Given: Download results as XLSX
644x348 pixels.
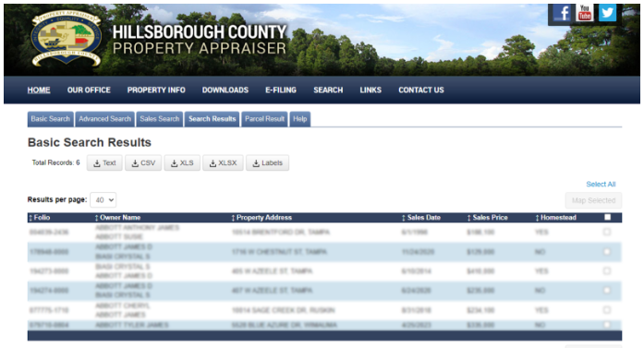Looking at the screenshot, I should [x=223, y=162].
